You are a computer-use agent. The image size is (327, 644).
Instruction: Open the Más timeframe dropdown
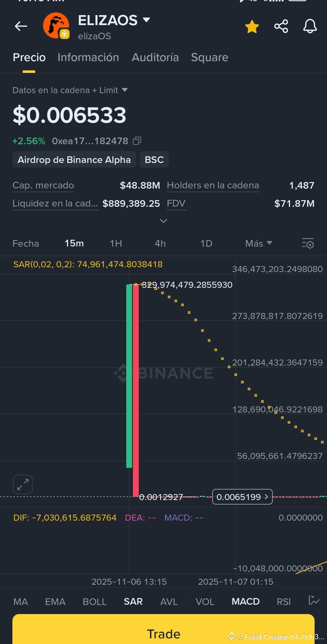click(259, 243)
